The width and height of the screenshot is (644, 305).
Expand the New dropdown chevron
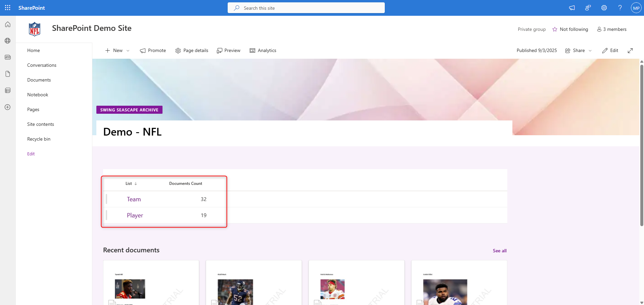tap(128, 51)
